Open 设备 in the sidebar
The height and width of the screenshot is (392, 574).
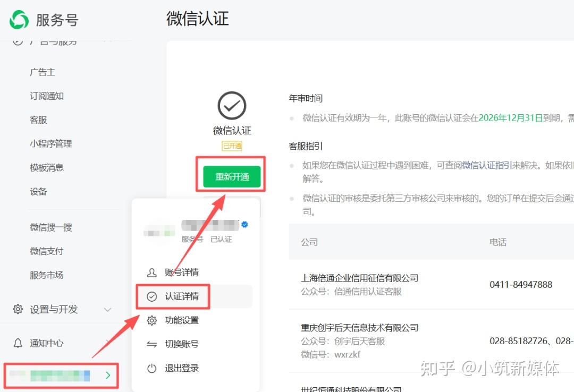(x=38, y=191)
